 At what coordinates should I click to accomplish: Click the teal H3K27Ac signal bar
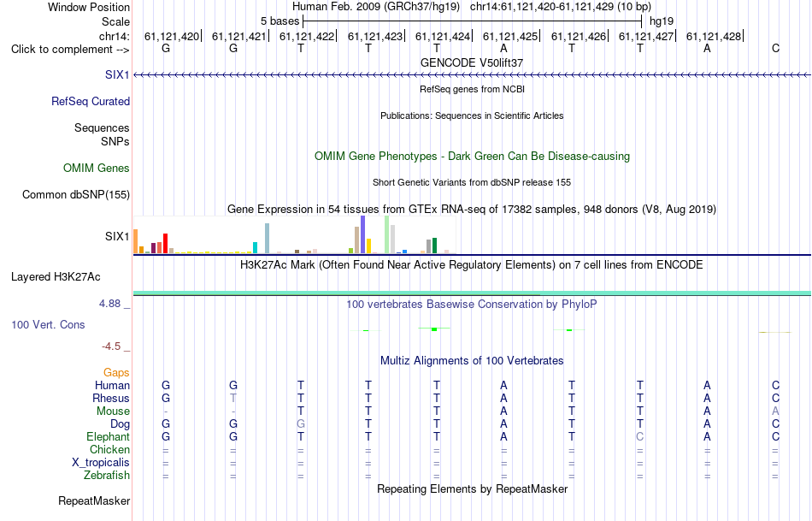pos(472,293)
